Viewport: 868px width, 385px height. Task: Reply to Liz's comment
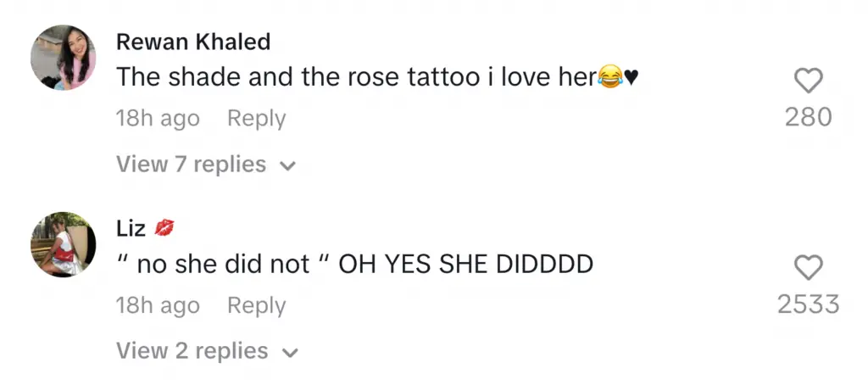click(256, 305)
